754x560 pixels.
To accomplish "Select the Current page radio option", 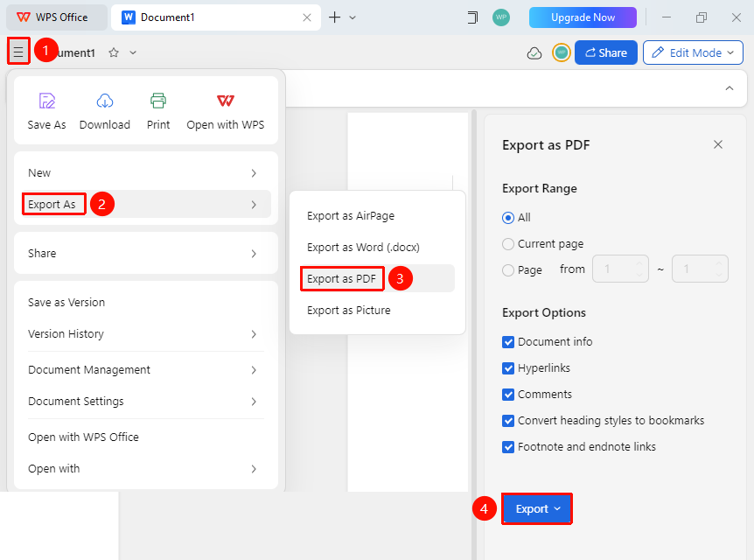I will tap(508, 244).
